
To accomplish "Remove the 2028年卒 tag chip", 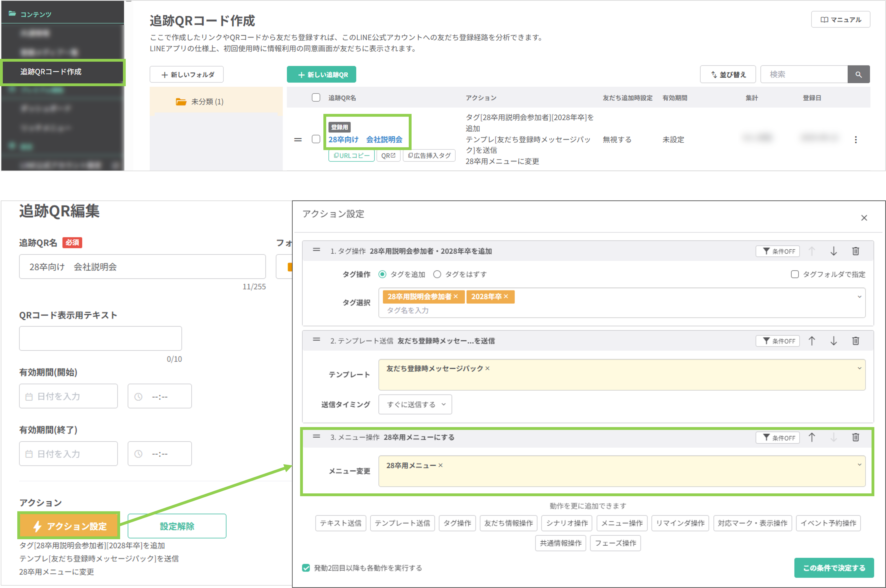I will pos(506,297).
